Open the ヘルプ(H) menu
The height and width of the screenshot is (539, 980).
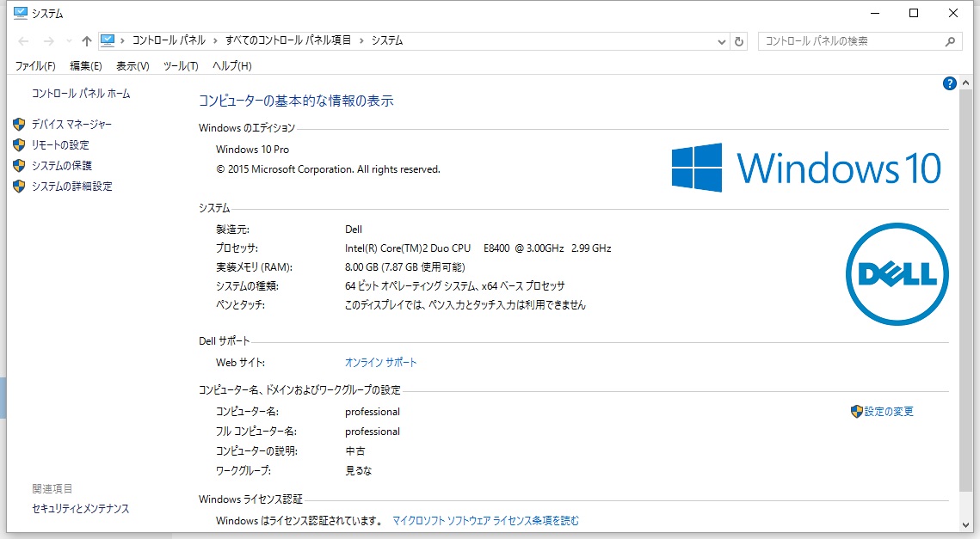click(231, 65)
